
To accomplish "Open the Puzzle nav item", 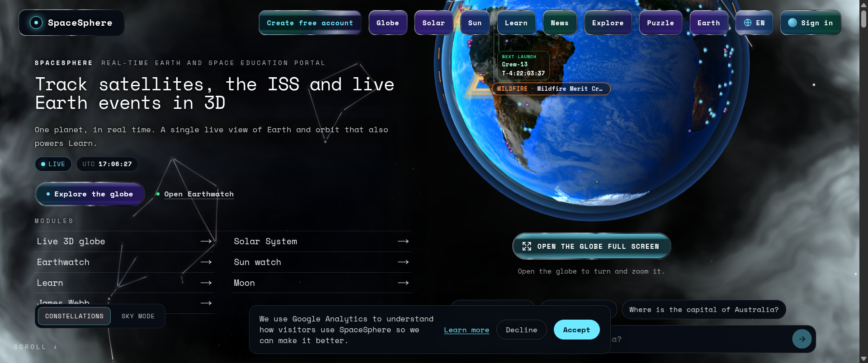I will point(660,23).
